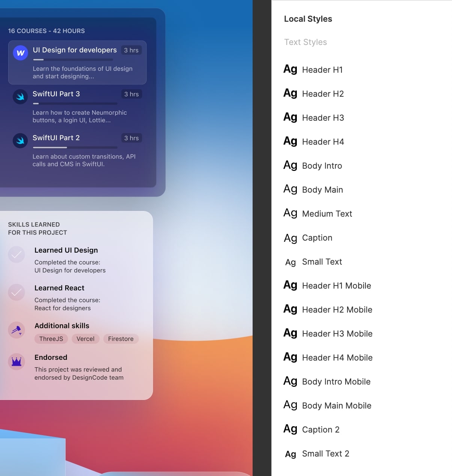Click the Learned React heading
Screen dimensions: 452x476
tap(59, 288)
